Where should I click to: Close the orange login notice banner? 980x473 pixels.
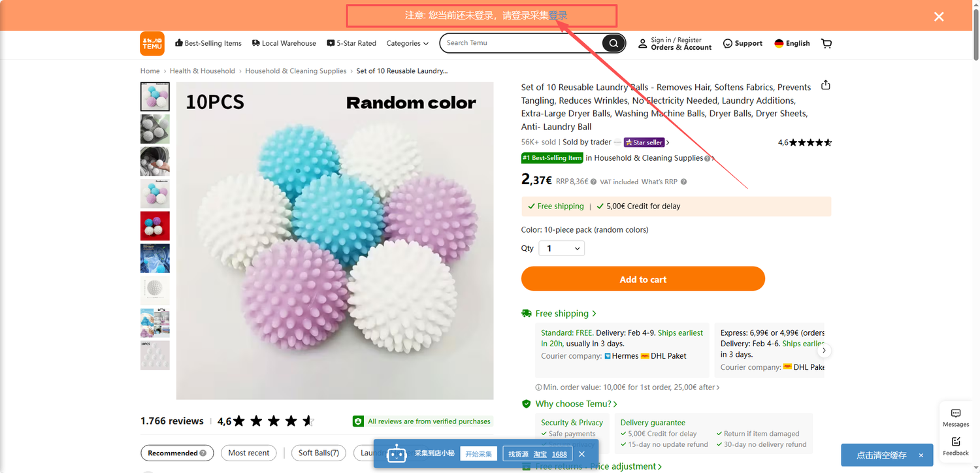click(x=939, y=16)
